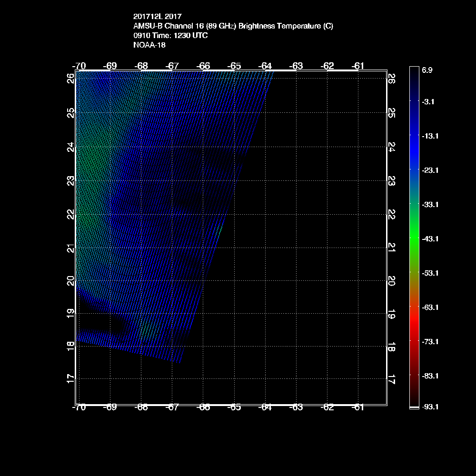Screen dimensions: 476x476
Task: Pick the red band in the colorbar
Action: point(414,328)
